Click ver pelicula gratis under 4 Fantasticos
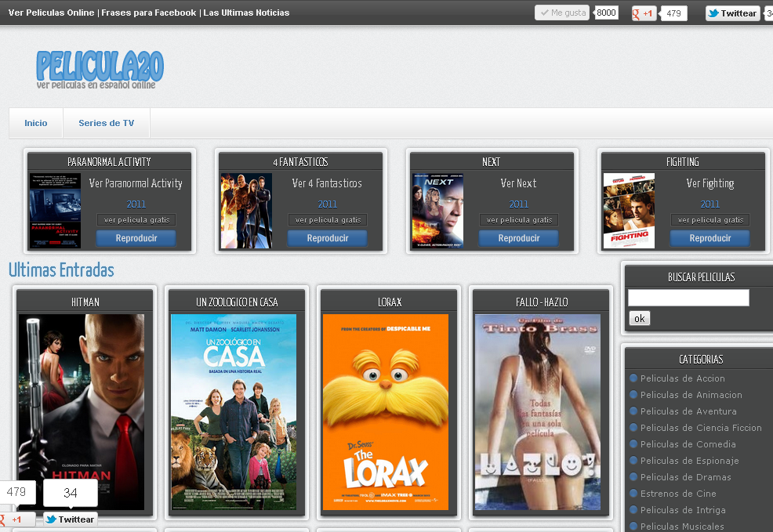Viewport: 773px width, 532px height. [x=328, y=219]
